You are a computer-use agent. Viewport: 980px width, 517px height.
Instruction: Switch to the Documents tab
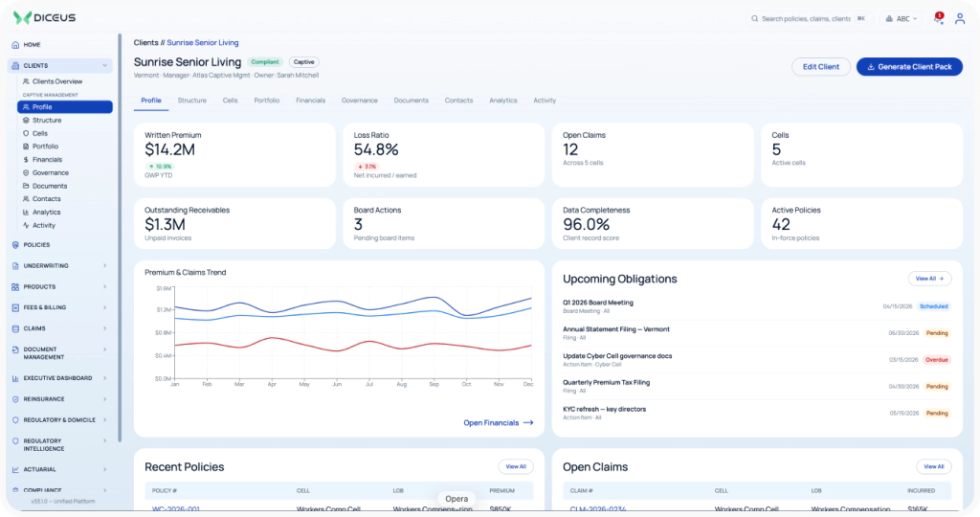412,101
